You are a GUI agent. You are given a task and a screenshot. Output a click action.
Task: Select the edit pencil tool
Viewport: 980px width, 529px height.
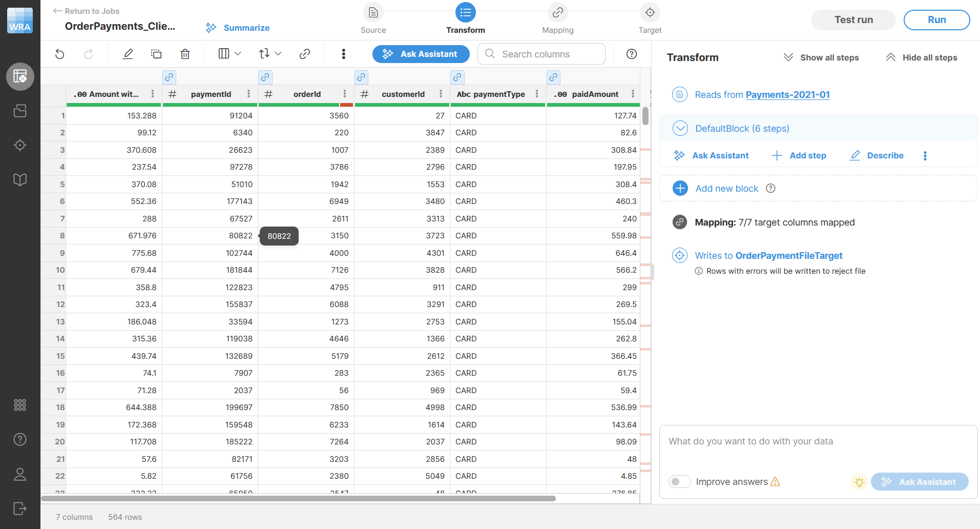click(x=128, y=53)
